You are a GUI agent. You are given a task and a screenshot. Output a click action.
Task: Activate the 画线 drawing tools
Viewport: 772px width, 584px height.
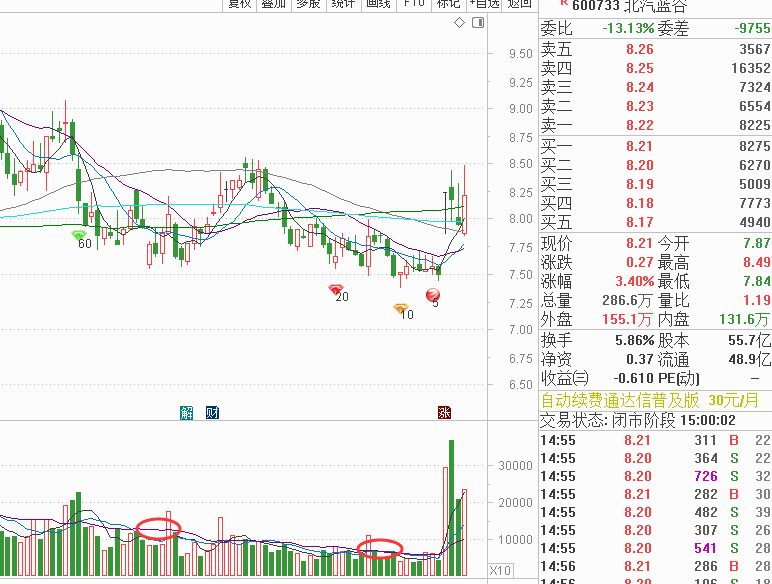[378, 4]
